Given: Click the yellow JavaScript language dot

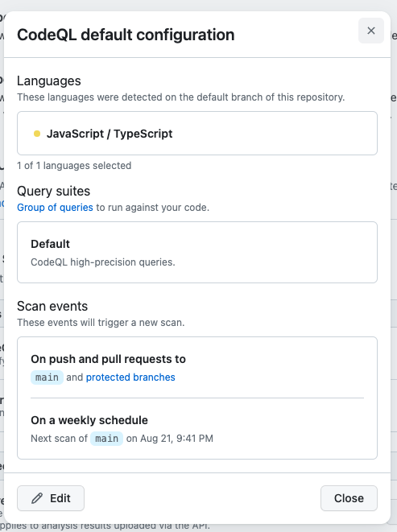Looking at the screenshot, I should (37, 134).
